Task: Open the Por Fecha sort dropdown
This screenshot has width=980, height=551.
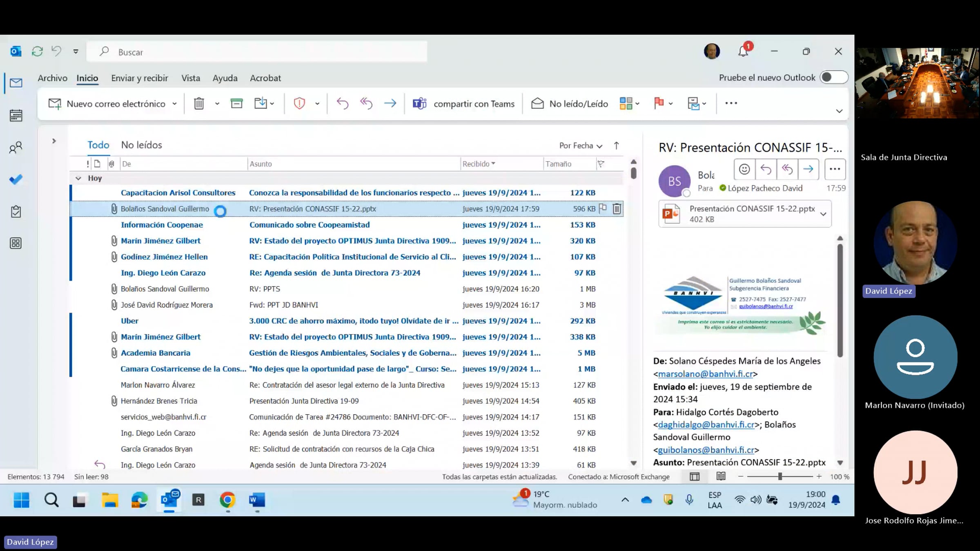Action: click(581, 146)
